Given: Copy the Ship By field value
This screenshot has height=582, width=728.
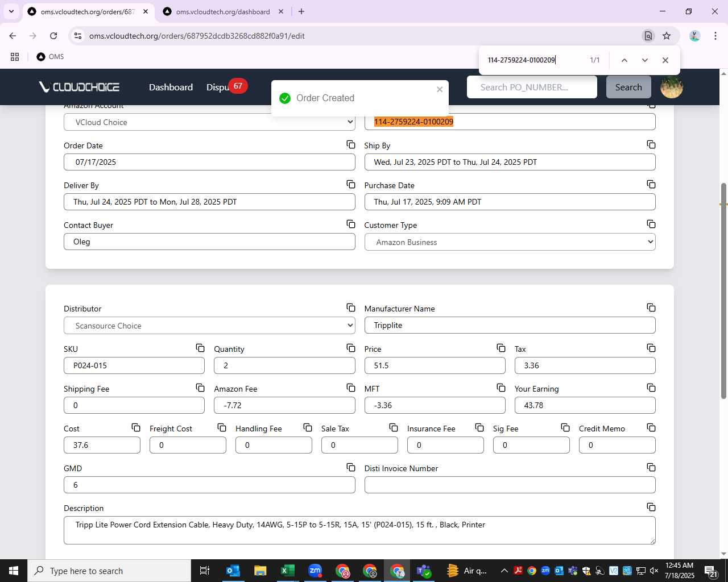Looking at the screenshot, I should coord(651,144).
